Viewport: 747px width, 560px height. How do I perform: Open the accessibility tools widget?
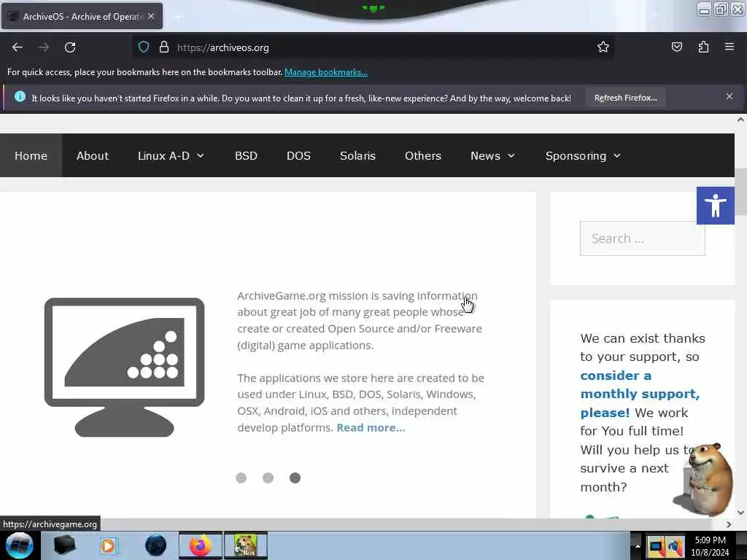pos(715,205)
